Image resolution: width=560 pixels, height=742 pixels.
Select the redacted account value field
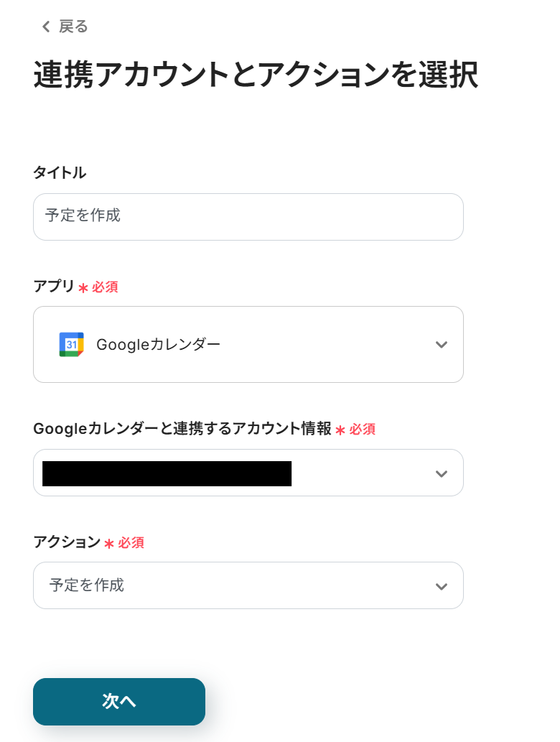click(167, 473)
